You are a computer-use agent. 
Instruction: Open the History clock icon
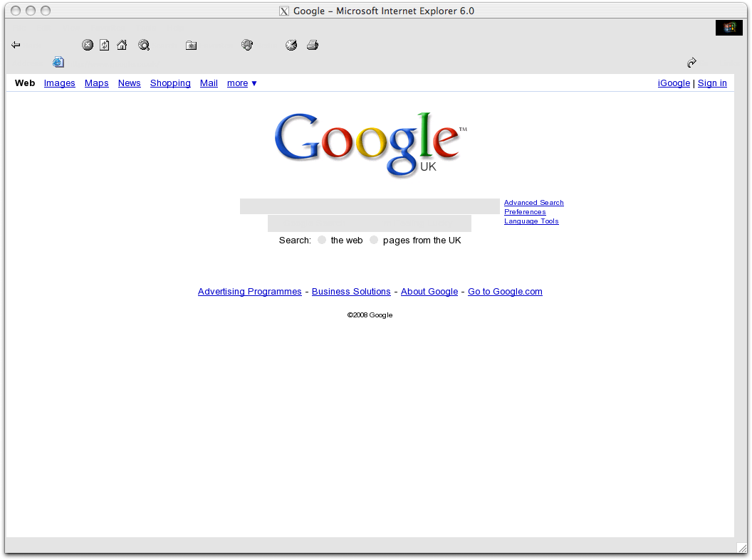coord(291,45)
